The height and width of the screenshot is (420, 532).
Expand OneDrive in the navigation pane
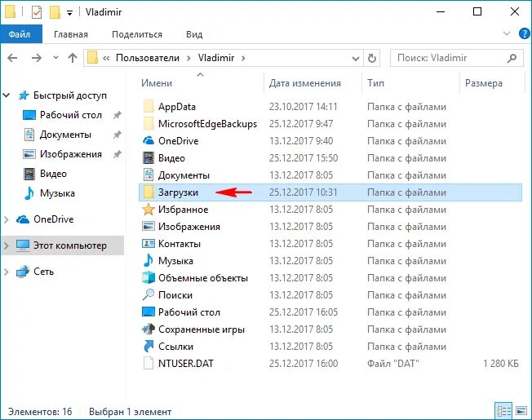[6, 219]
